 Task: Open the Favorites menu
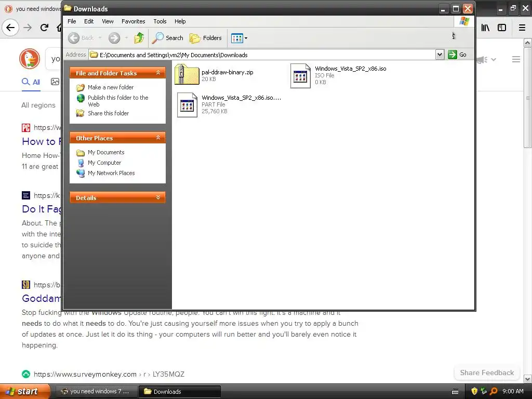[x=134, y=21]
